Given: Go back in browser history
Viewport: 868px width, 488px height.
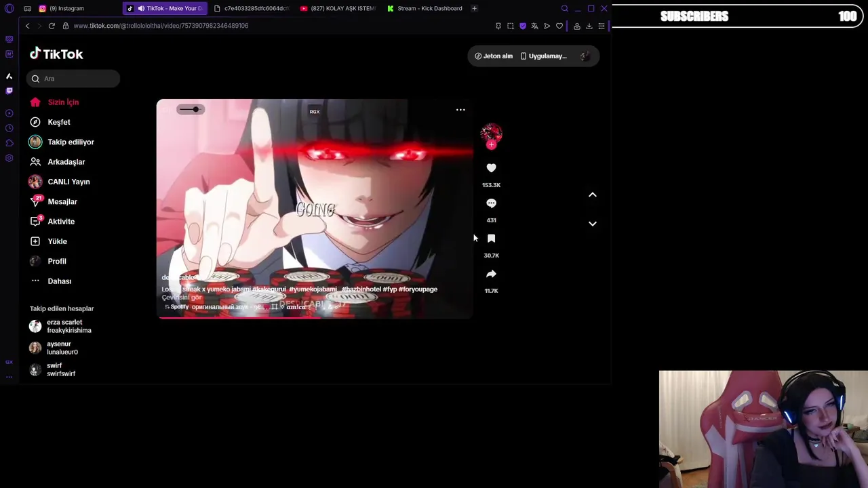Looking at the screenshot, I should (27, 26).
